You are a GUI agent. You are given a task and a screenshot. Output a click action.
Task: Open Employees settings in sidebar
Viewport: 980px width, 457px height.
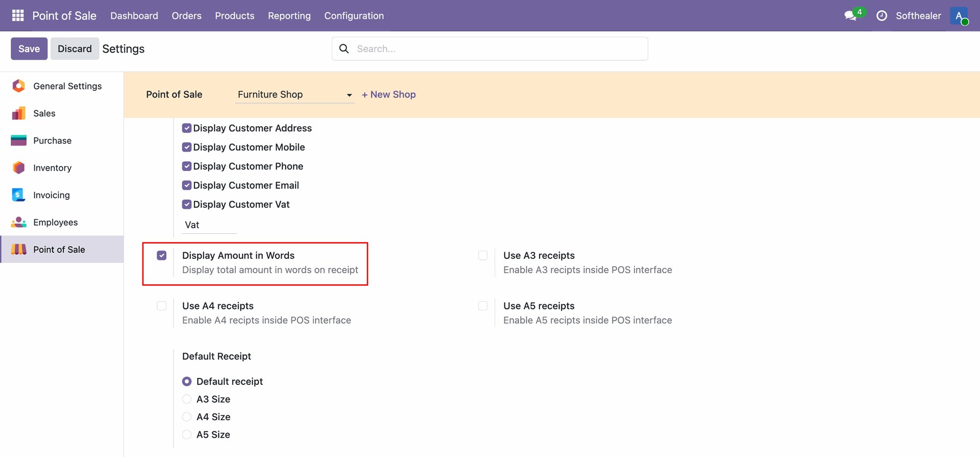coord(62,222)
